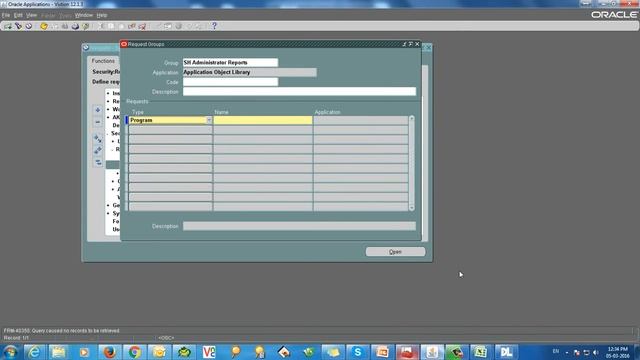Open the Edit menu
The image size is (640, 360).
point(18,15)
